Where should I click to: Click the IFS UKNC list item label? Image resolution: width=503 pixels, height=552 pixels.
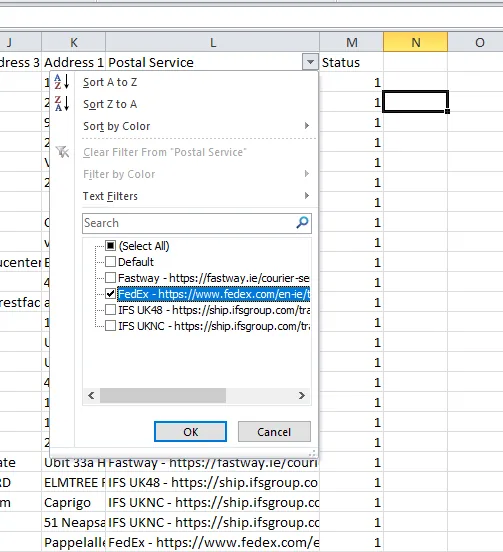pos(214,326)
